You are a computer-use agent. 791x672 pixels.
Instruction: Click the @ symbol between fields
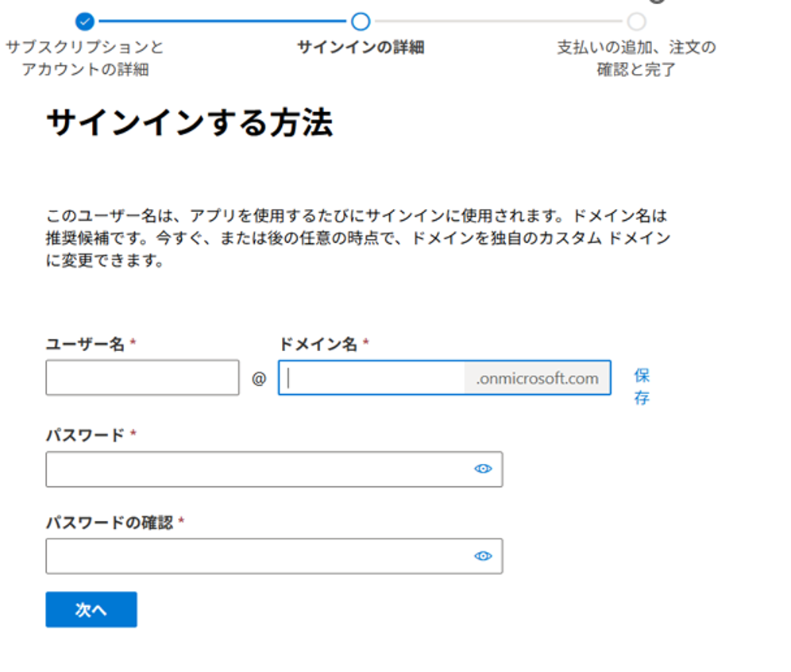coord(259,378)
